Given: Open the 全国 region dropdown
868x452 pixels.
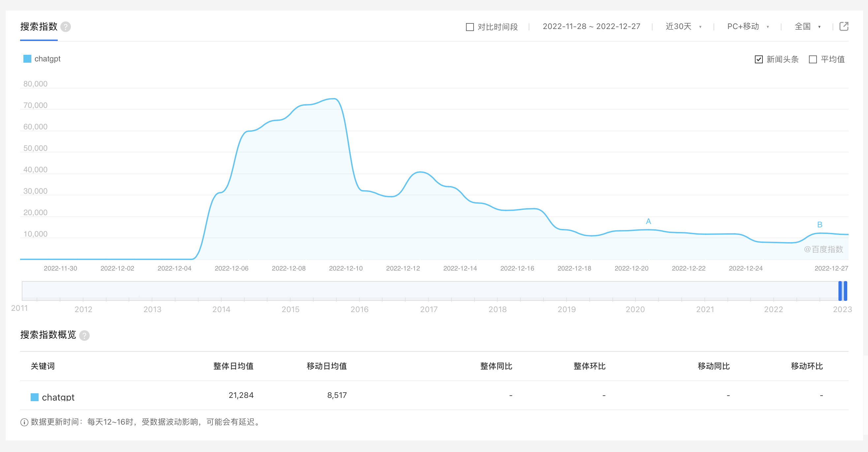Looking at the screenshot, I should [x=807, y=26].
